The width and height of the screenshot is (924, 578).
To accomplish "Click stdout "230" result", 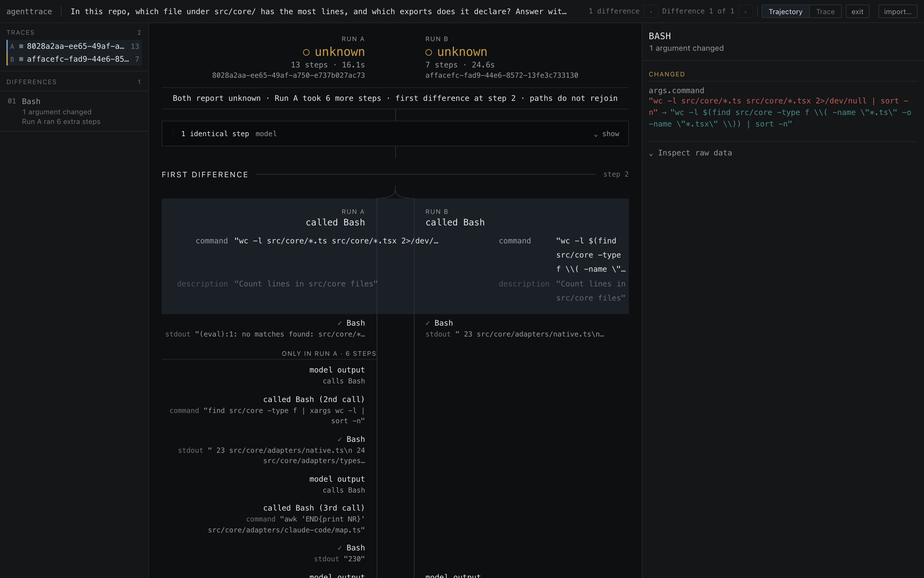I will tap(339, 559).
